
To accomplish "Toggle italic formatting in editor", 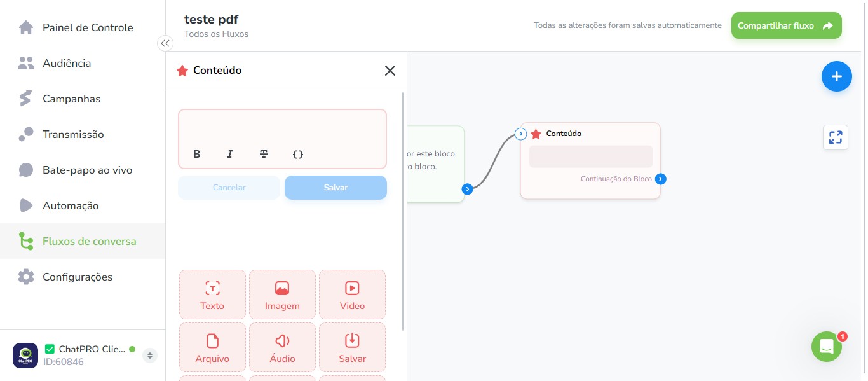I will pos(230,154).
